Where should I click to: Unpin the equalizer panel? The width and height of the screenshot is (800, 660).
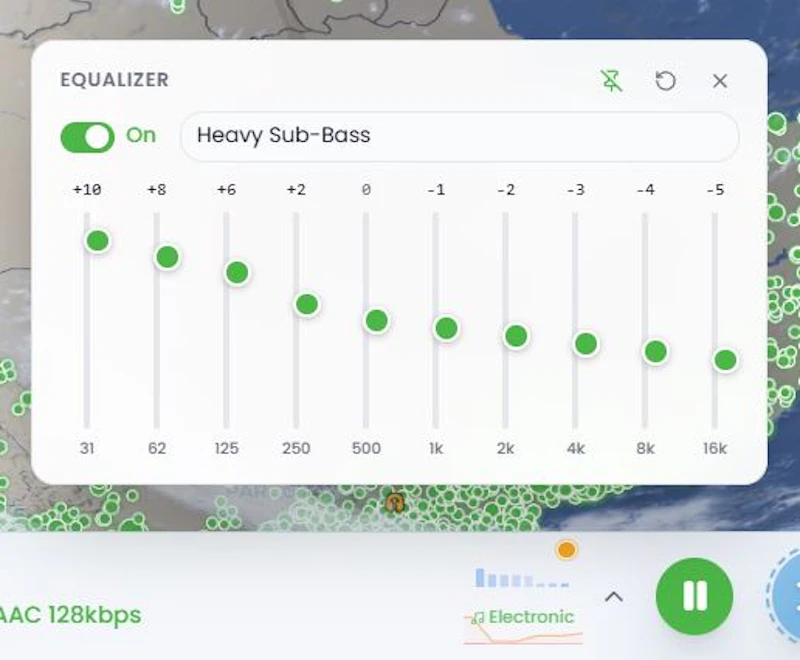(x=612, y=81)
